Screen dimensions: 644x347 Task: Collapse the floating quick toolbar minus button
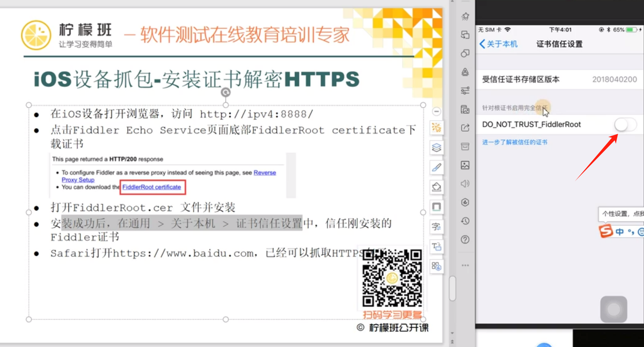pos(436,111)
